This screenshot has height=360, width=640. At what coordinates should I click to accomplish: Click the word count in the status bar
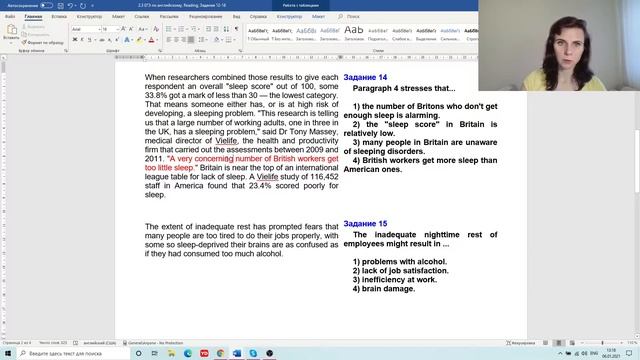(x=53, y=343)
